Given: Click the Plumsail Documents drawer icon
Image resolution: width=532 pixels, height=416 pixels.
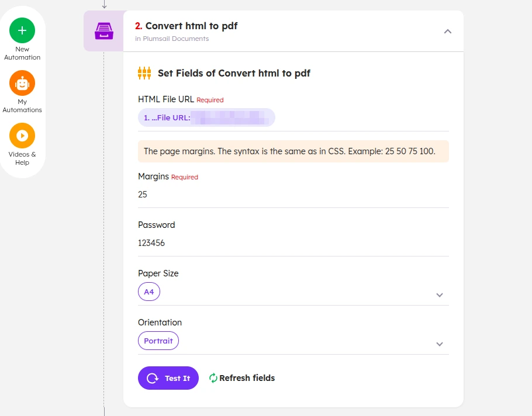Looking at the screenshot, I should [x=104, y=31].
